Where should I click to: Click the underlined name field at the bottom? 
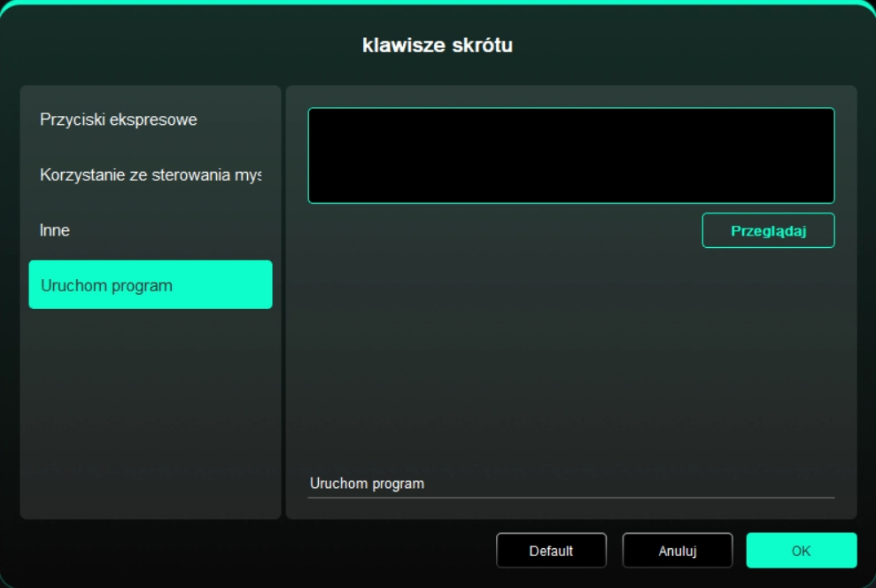click(570, 484)
